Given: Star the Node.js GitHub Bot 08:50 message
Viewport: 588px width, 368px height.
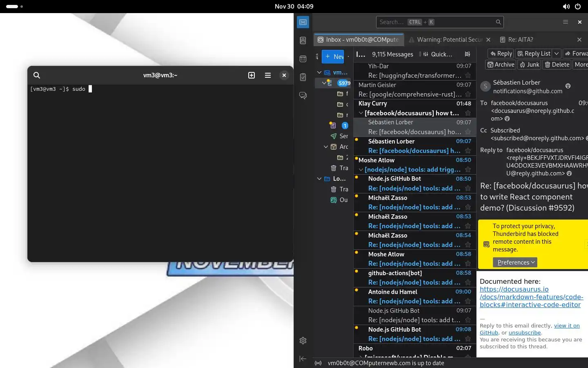Looking at the screenshot, I should pos(468,188).
